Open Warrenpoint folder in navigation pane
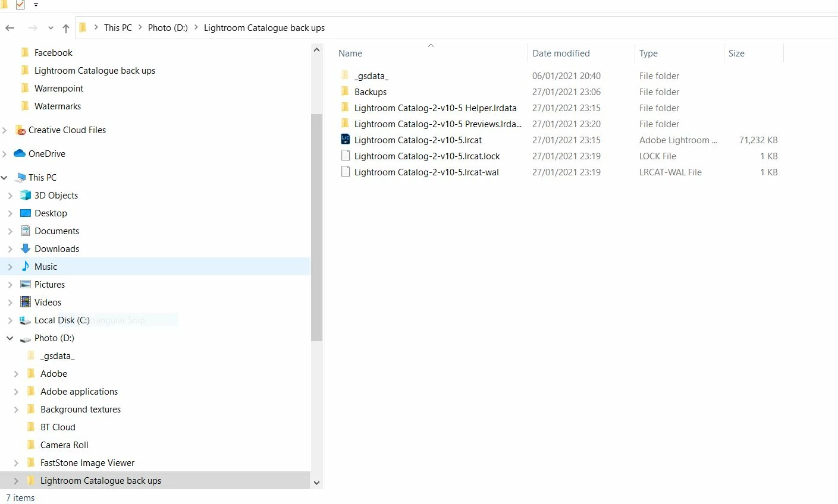 [59, 89]
